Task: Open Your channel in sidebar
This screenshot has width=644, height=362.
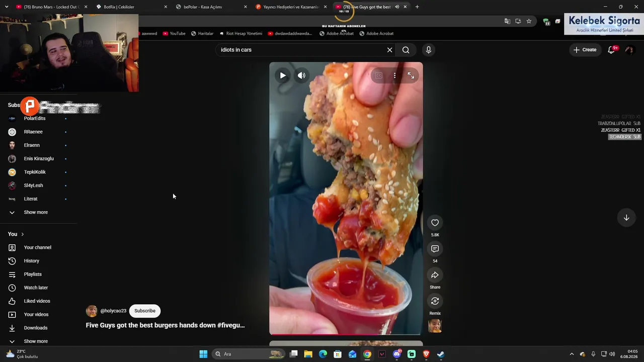Action: [x=38, y=247]
